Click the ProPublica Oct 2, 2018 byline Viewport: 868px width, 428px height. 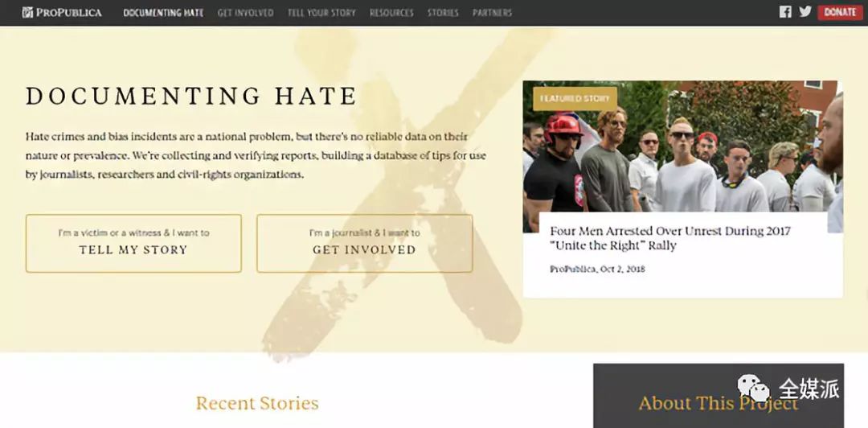pyautogui.click(x=597, y=270)
